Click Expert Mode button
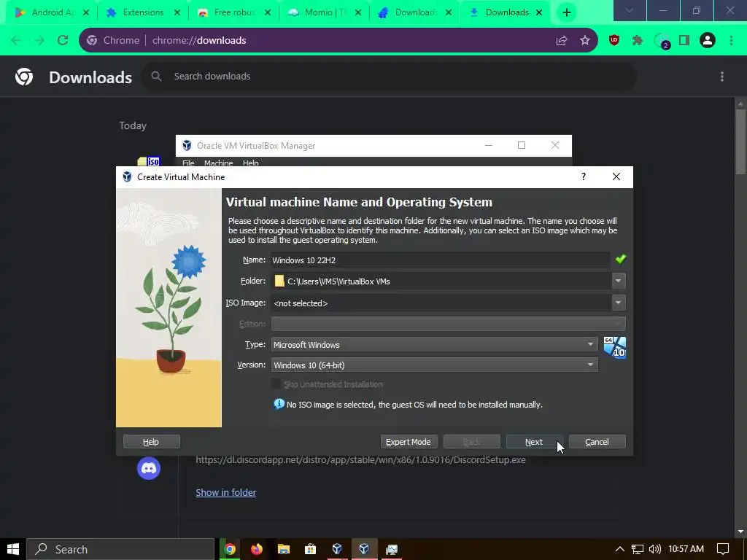Screen dimensions: 747x560 click(x=409, y=442)
